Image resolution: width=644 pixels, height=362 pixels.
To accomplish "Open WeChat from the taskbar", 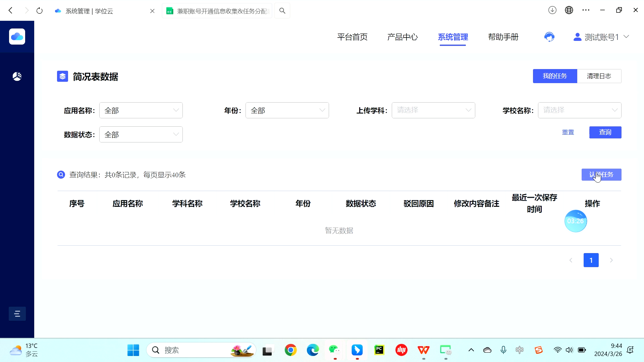I will click(334, 350).
